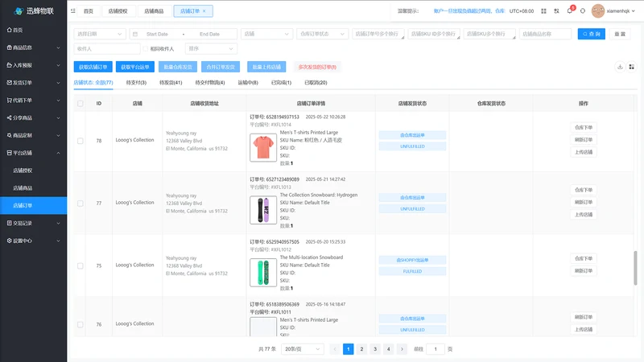
Task: Click the 获取店铺订单 button
Action: coord(93,67)
